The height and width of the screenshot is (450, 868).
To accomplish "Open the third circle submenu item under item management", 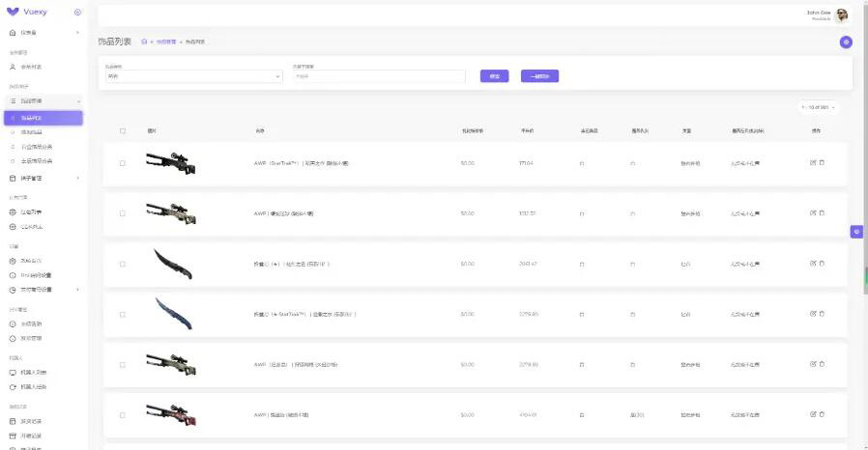I will click(x=43, y=147).
